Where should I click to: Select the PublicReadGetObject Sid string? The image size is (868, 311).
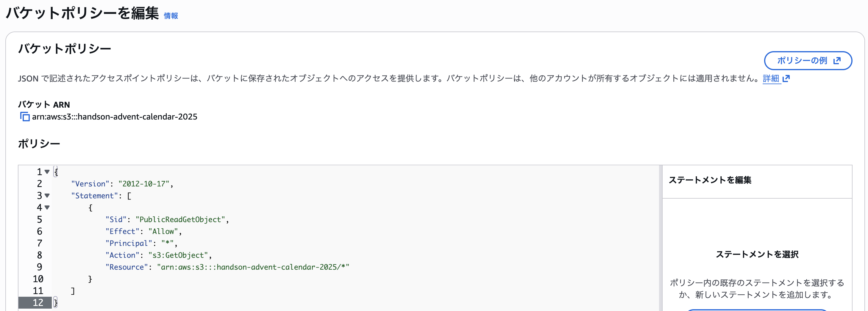point(180,219)
